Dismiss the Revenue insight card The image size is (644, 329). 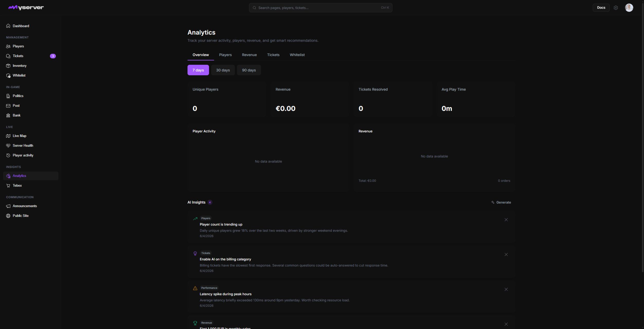click(506, 324)
